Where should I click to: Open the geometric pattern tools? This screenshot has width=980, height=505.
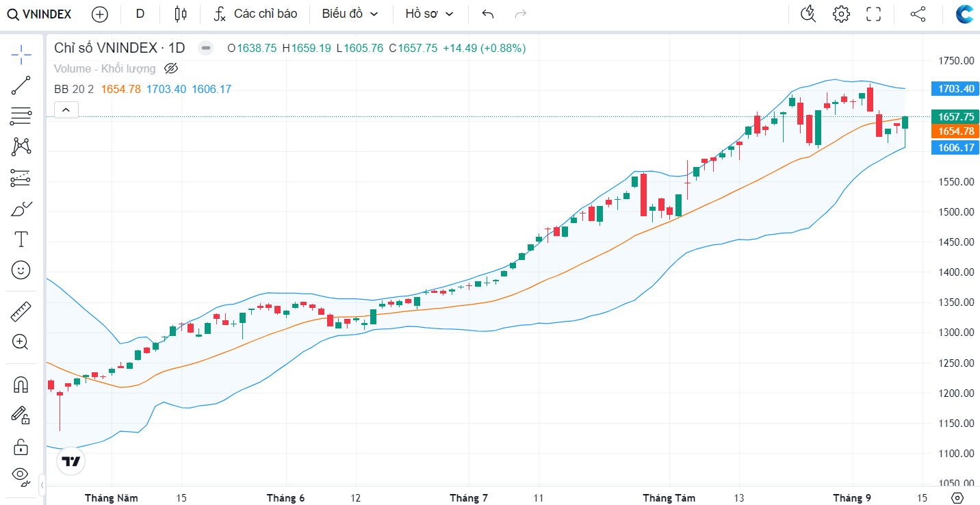point(21,147)
